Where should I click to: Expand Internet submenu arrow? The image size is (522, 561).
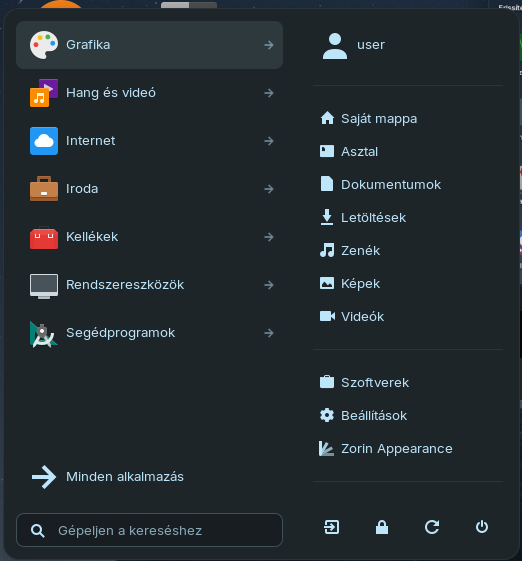[x=269, y=141]
